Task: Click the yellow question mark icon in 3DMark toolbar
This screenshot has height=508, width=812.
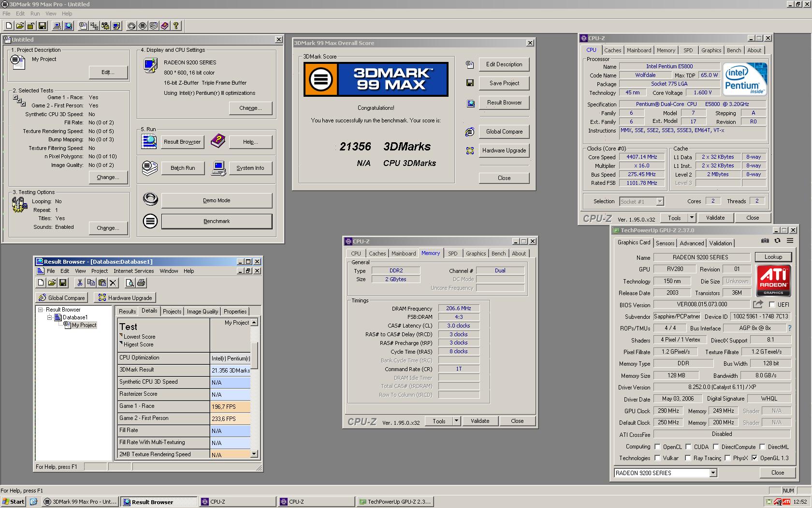Action: coord(176,26)
